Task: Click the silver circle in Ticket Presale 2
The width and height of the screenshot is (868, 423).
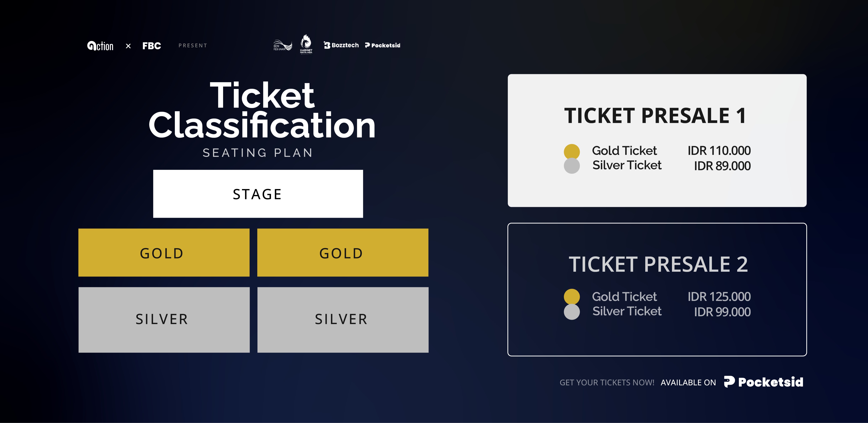Action: 572,312
